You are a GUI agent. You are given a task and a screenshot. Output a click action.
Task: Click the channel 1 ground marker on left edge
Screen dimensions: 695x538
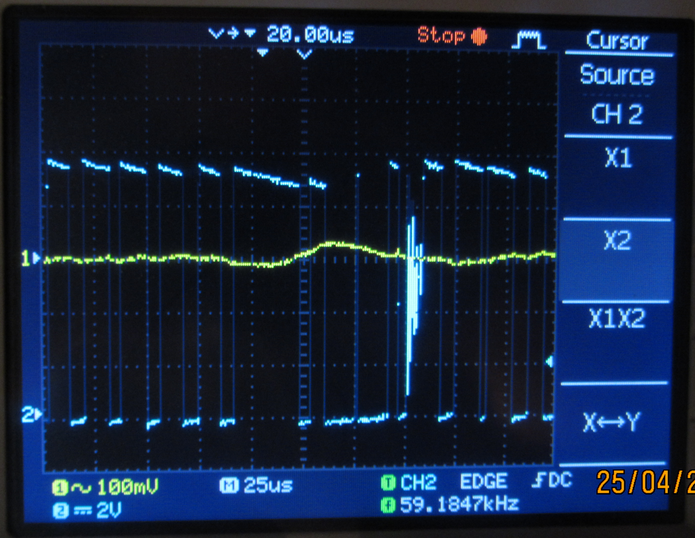click(x=32, y=259)
